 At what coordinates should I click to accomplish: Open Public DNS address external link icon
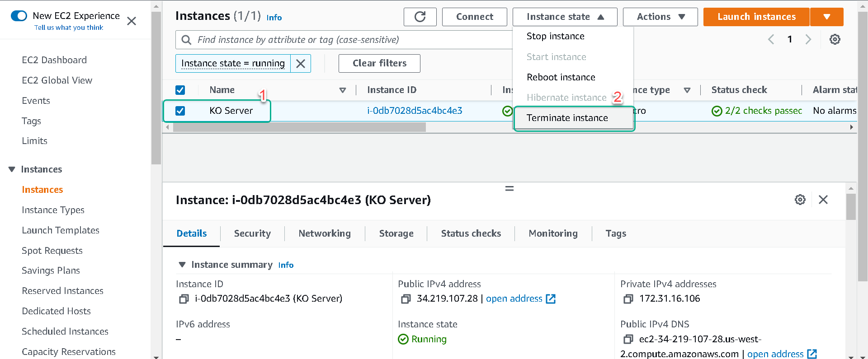point(812,354)
